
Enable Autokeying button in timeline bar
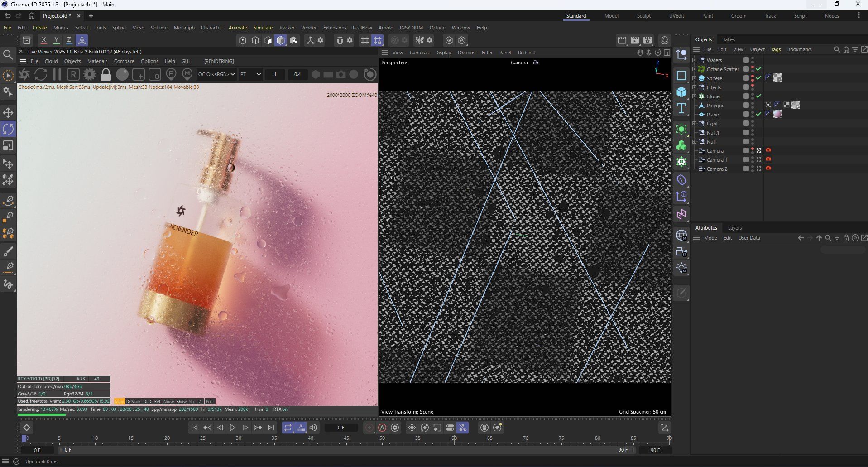[382, 428]
